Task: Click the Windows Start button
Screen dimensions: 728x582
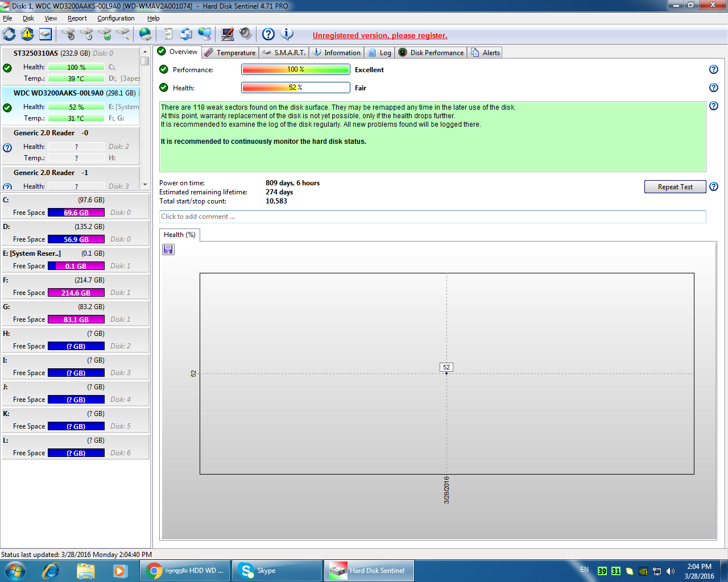Action: point(15,571)
